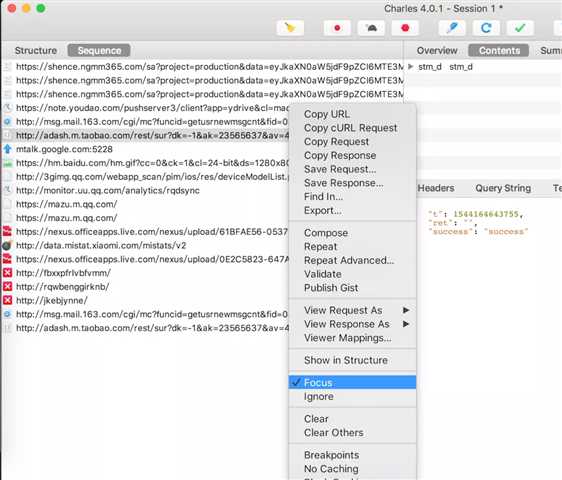Click the small red dot recording icon
Viewport: 562px width, 480px height.
click(337, 28)
